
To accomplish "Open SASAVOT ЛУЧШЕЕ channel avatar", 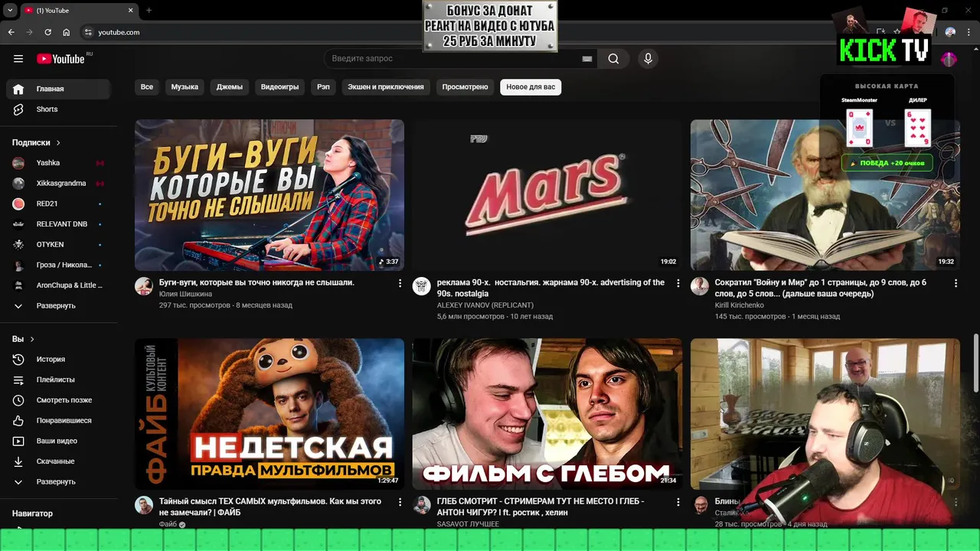I will click(422, 505).
